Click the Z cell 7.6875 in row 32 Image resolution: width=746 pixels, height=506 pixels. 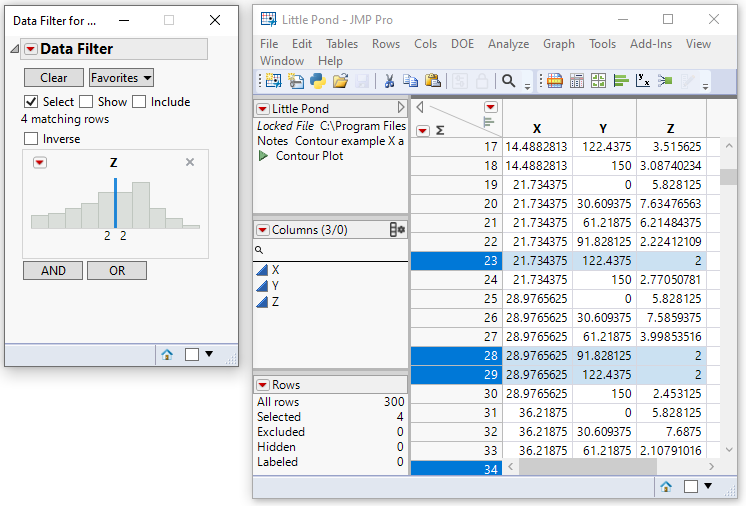tap(671, 432)
